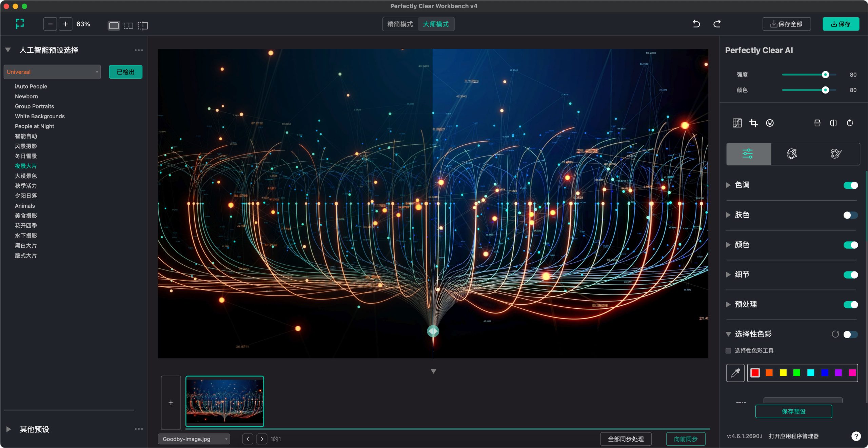The image size is (868, 448).
Task: Turn off the 色调 tone toggle
Action: pyautogui.click(x=850, y=185)
